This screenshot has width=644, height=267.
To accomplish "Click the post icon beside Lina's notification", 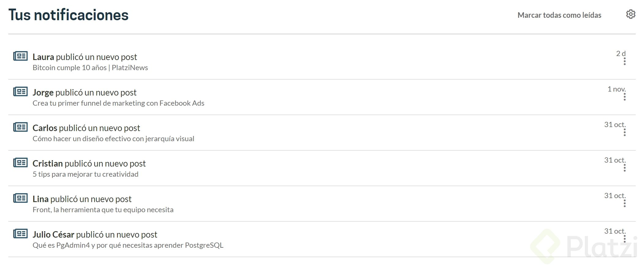I will [21, 198].
